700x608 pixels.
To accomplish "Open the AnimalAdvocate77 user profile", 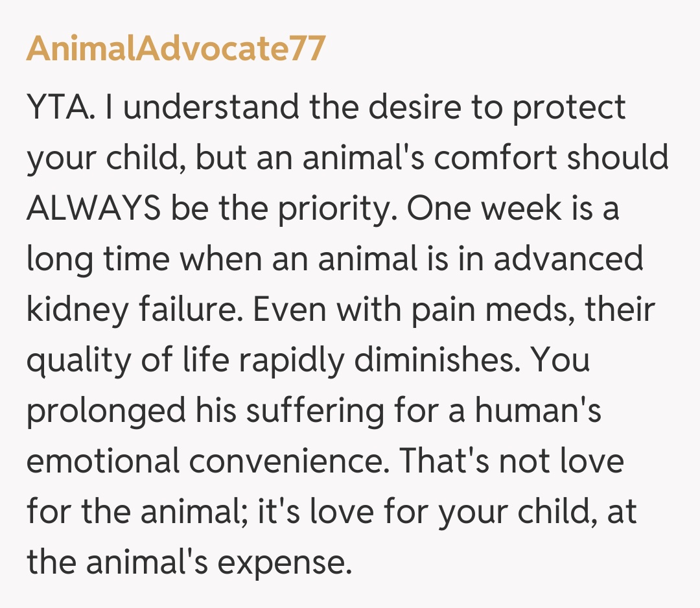I will click(x=175, y=49).
